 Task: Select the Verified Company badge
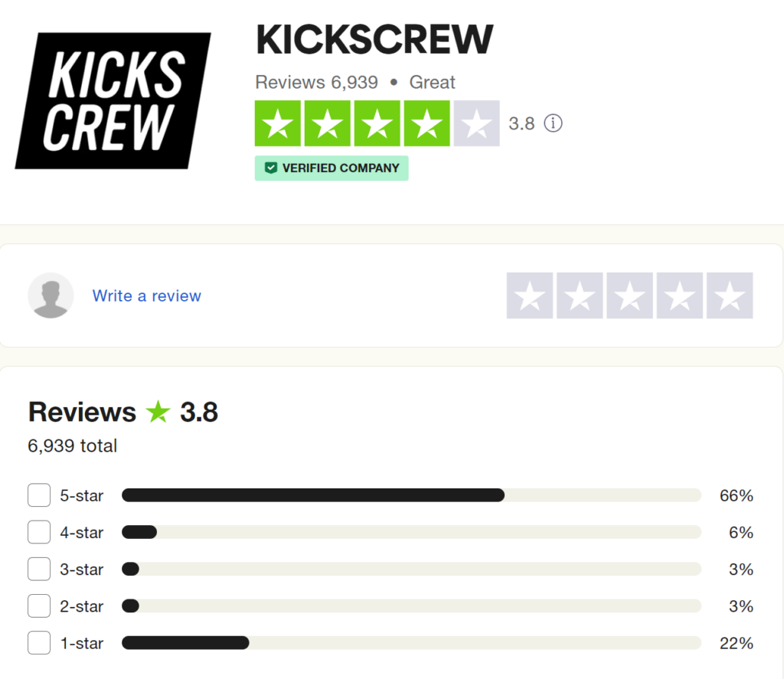332,168
